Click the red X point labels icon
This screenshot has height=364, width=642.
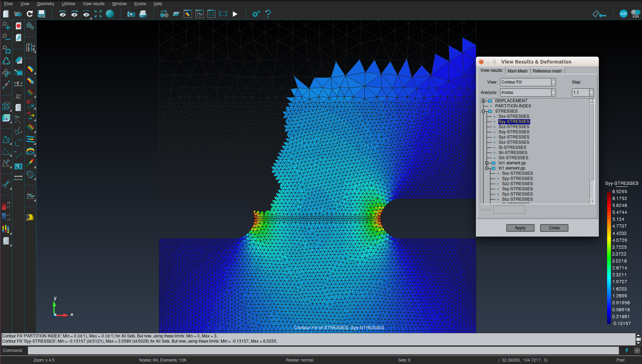coord(30,104)
